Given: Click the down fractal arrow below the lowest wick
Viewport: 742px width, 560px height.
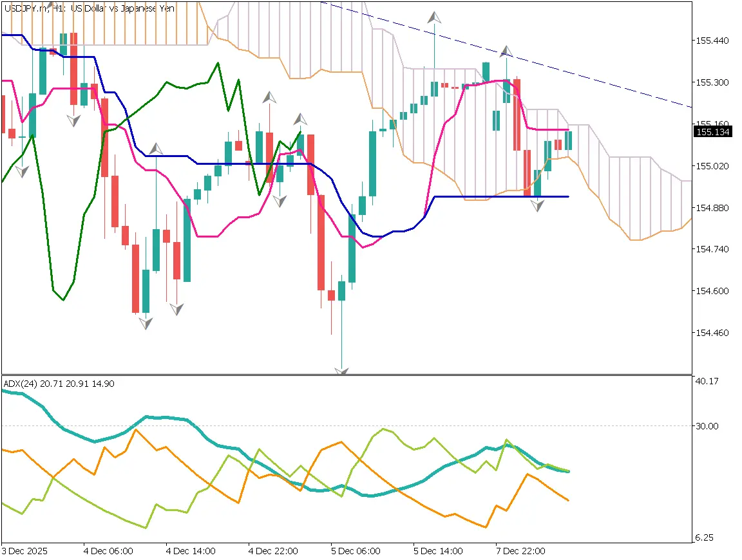Looking at the screenshot, I should click(x=341, y=371).
